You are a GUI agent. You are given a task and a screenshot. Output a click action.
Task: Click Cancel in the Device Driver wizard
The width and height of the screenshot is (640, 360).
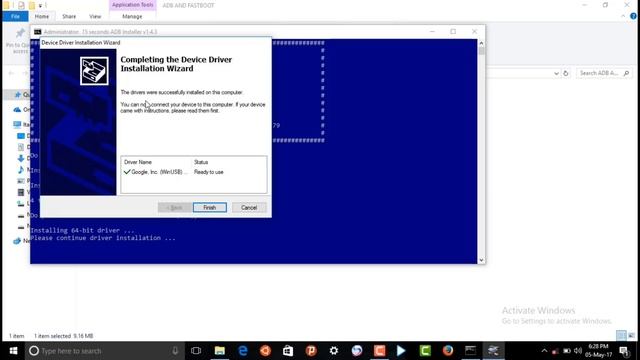(249, 207)
